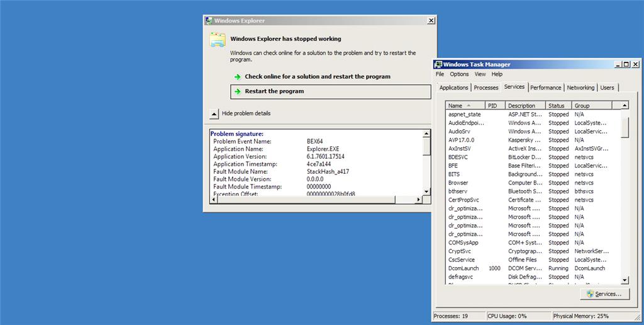Click the Explorer.EXE application name value
This screenshot has width=644, height=325.
(323, 149)
